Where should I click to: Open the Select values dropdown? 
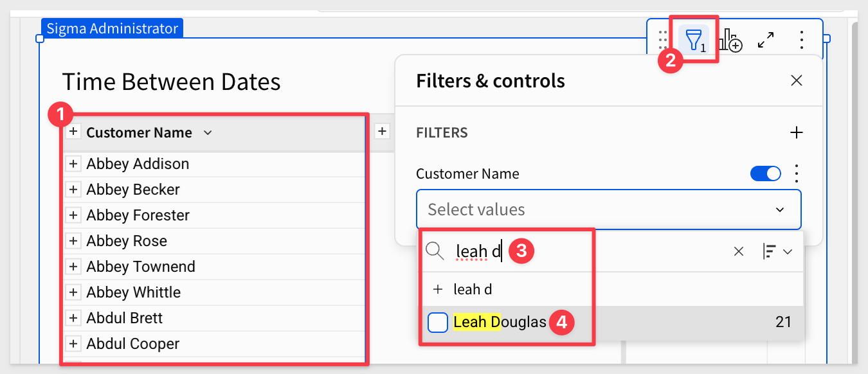coord(608,209)
